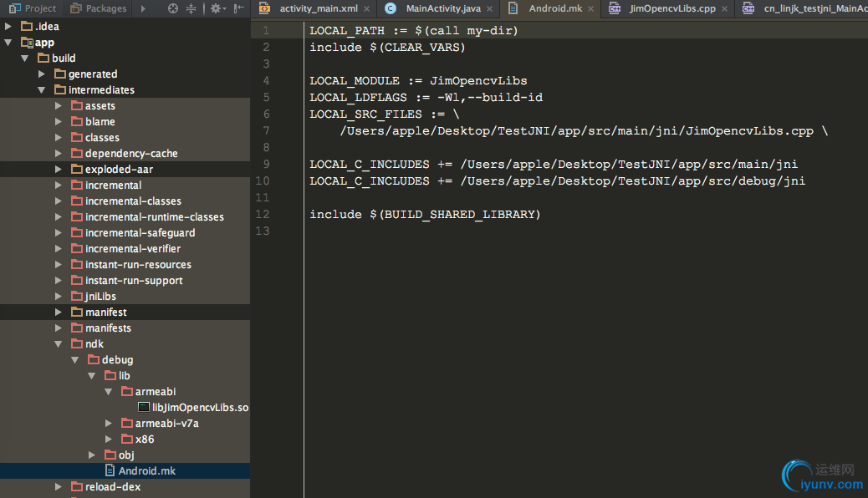This screenshot has height=498, width=868.
Task: Expand the armeabi-v7a folder arrow
Action: (109, 424)
